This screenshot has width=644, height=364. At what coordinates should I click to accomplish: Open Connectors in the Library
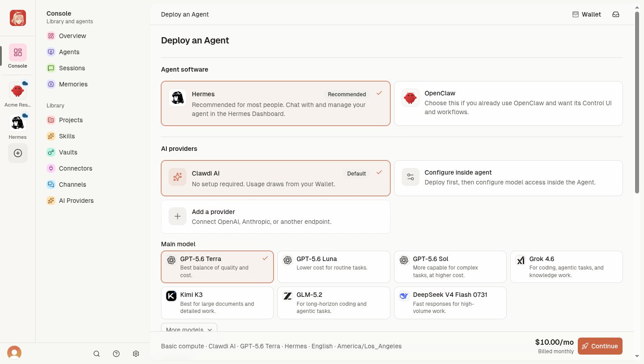point(93,168)
